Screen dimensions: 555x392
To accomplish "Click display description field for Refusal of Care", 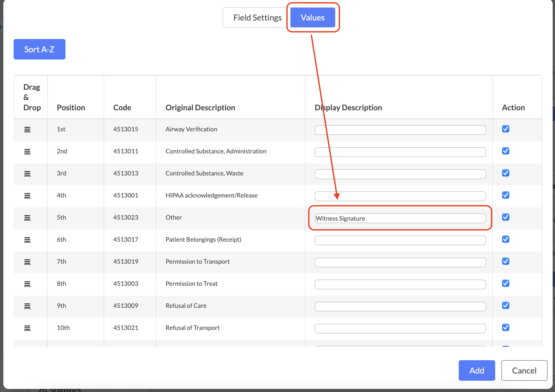I will coord(400,306).
